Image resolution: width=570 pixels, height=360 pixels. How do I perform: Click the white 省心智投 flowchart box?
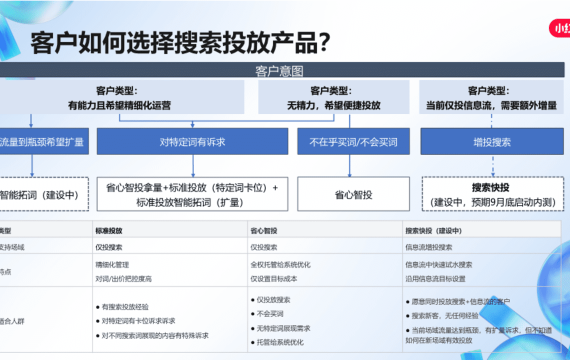click(x=353, y=194)
